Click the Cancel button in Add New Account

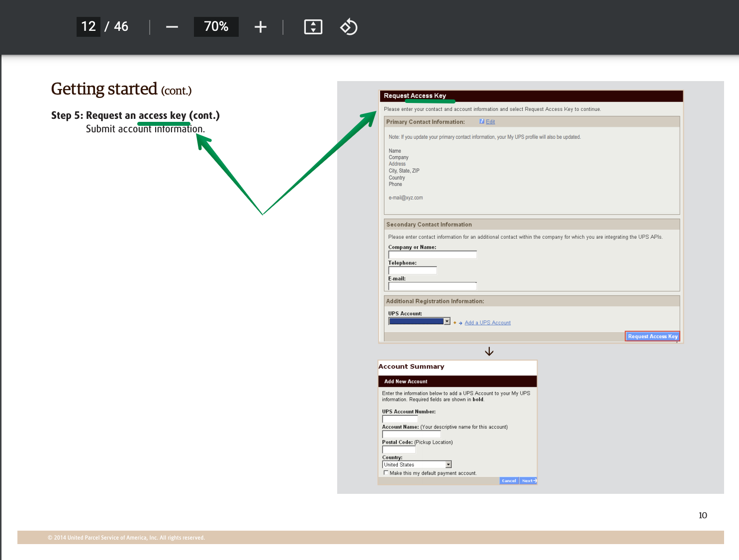508,480
